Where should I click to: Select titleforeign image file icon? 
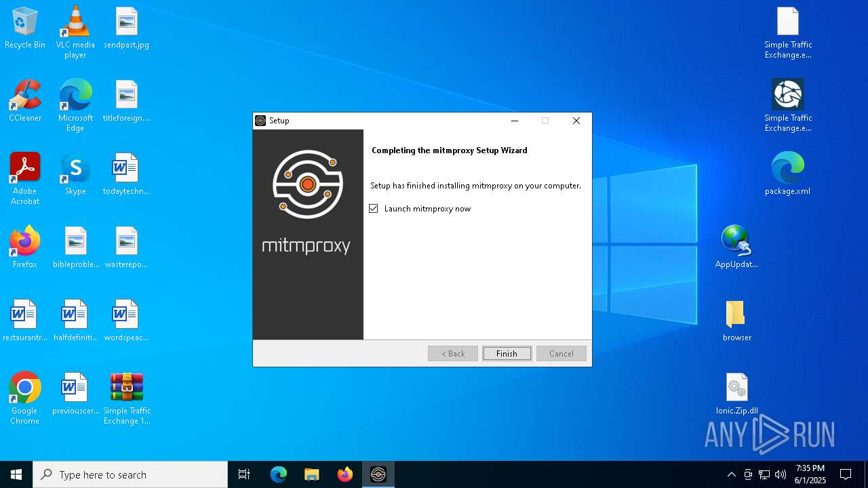coord(126,101)
